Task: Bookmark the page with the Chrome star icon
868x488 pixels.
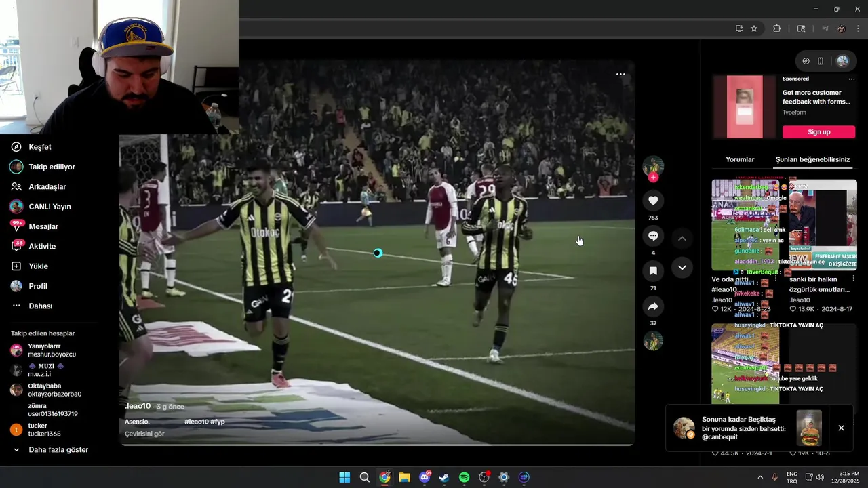Action: (x=754, y=28)
